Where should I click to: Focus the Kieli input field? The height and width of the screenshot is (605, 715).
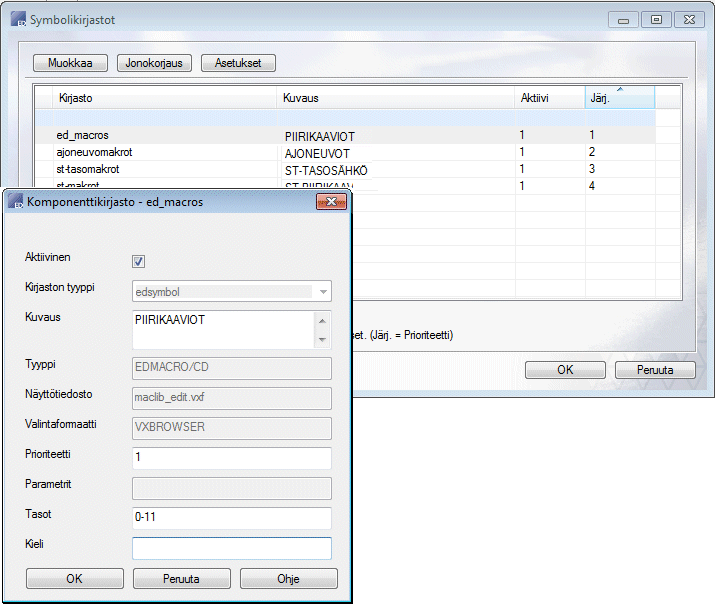coord(231,548)
